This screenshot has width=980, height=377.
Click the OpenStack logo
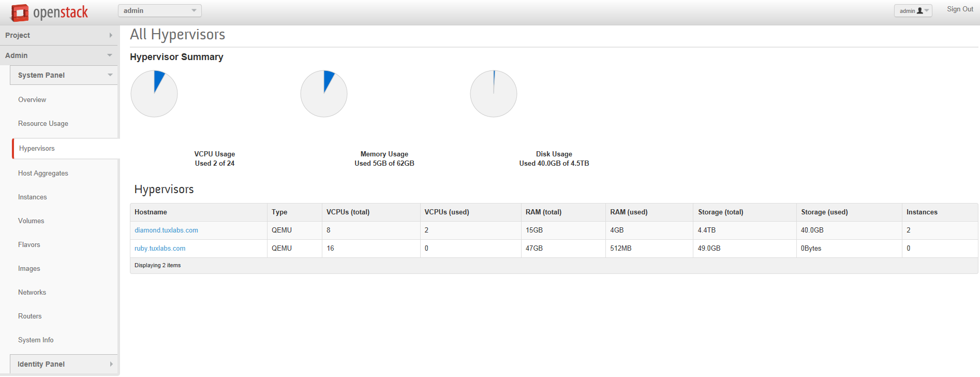(x=50, y=12)
